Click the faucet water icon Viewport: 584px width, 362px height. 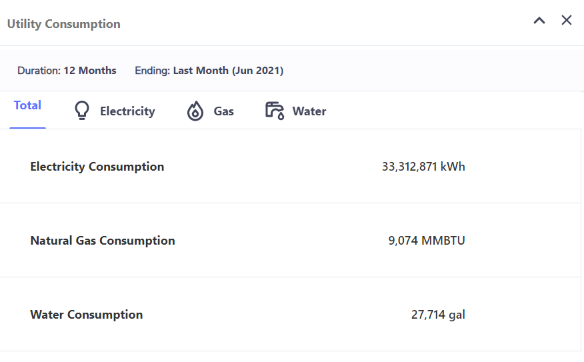(274, 111)
